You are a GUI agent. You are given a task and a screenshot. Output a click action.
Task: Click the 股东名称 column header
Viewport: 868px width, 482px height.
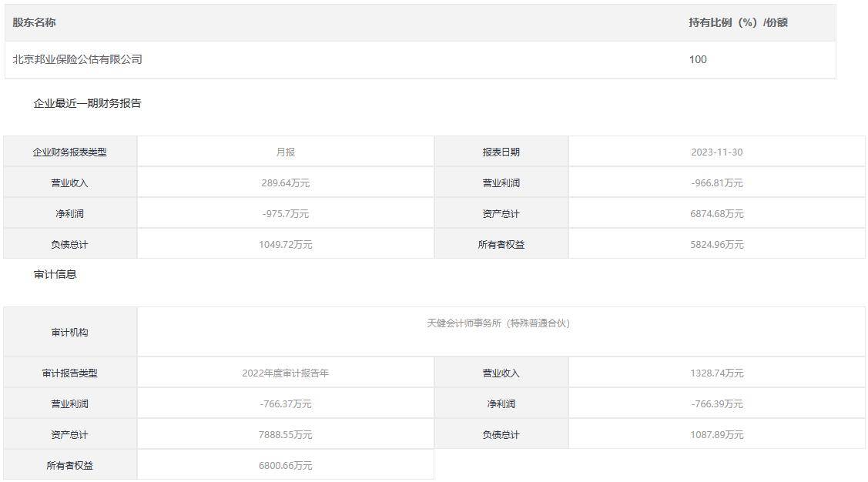click(x=34, y=22)
